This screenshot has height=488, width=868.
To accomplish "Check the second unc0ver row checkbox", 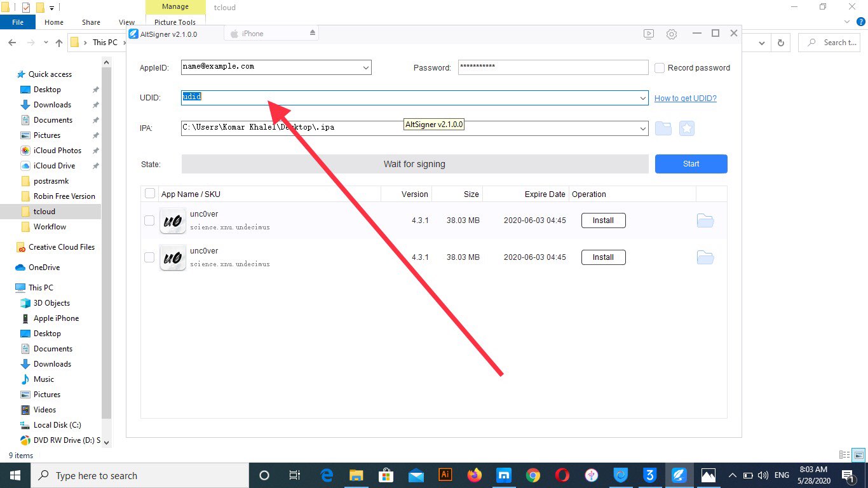I will coord(149,257).
